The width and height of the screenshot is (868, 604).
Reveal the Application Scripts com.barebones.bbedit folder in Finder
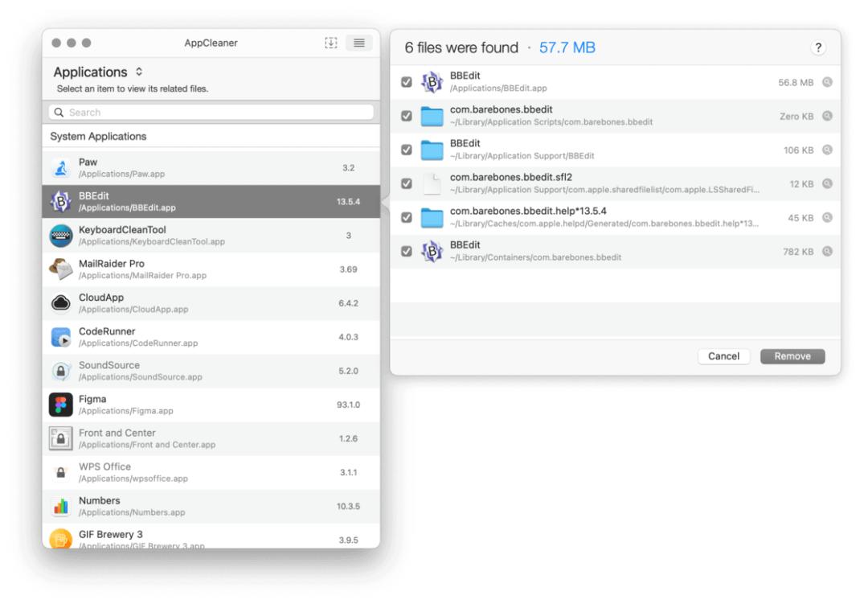[x=827, y=116]
